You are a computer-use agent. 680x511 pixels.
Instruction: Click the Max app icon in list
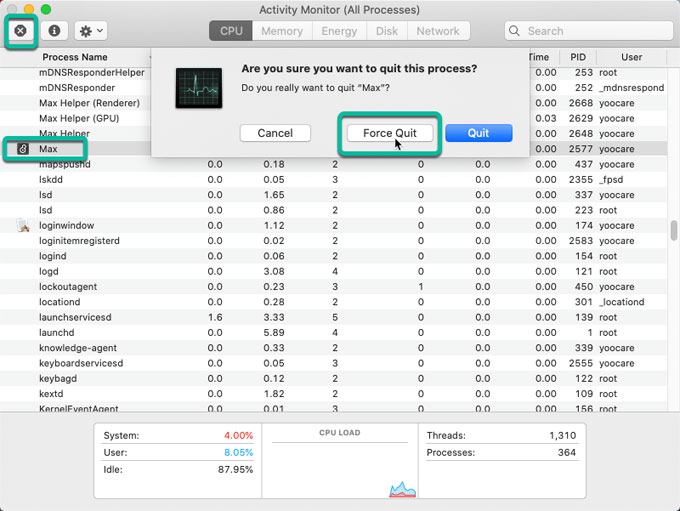tap(23, 149)
